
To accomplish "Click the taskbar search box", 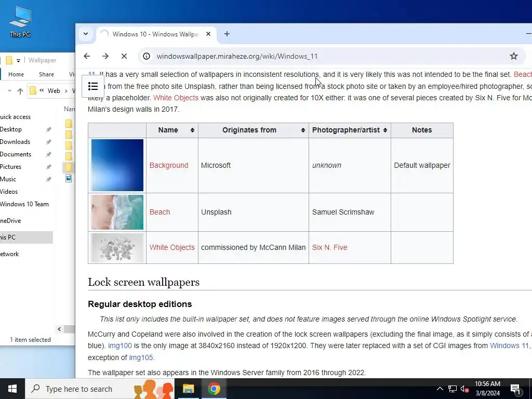I will point(100,389).
